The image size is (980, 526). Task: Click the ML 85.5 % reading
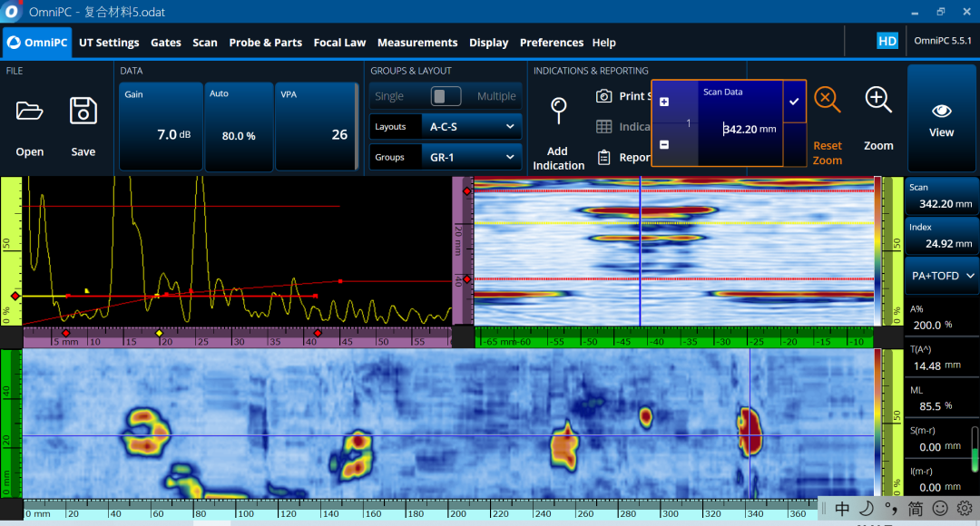[x=942, y=398]
